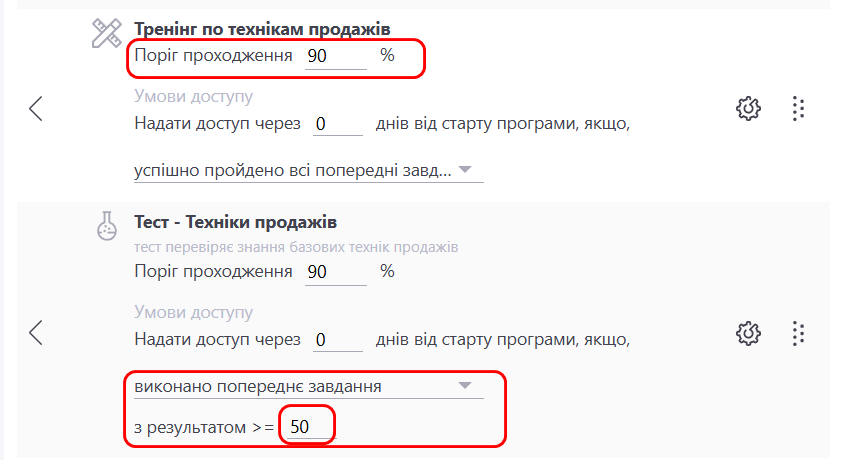Collapse the test task with its left chevron
This screenshot has height=460, width=842.
click(x=36, y=332)
